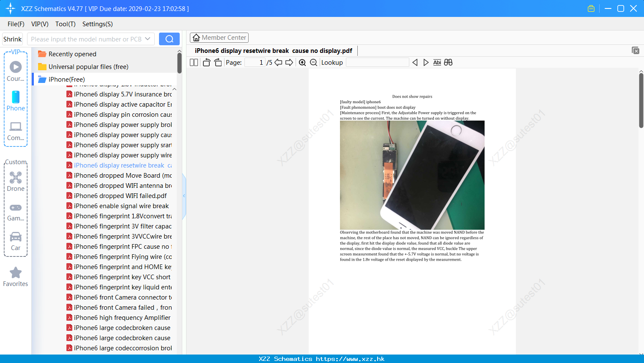Open iPhone6 dropped Move Board file

(119, 176)
